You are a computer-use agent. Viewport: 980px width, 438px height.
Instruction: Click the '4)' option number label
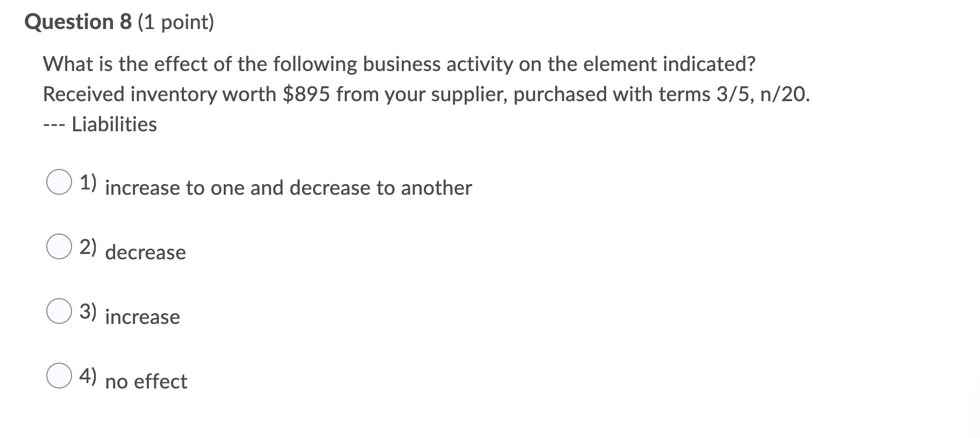point(88,375)
